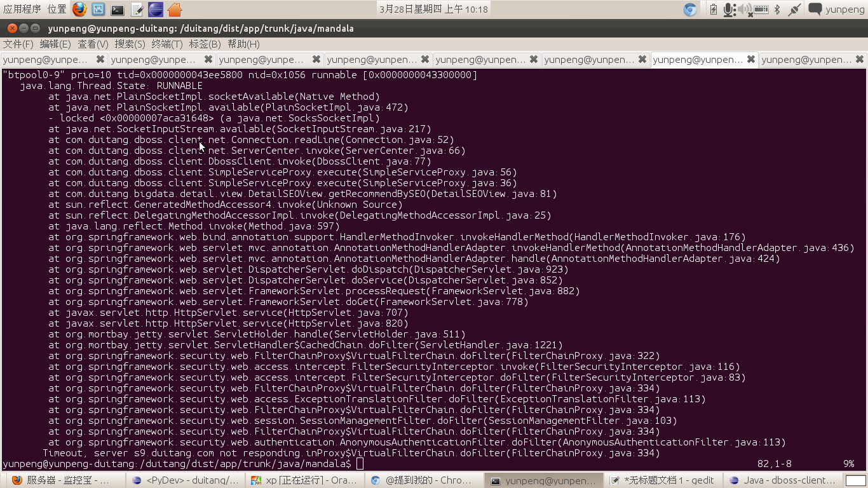Switch to <PyDev> - duitang Eclipse window
Screen dimensions: 868x488
[186, 480]
